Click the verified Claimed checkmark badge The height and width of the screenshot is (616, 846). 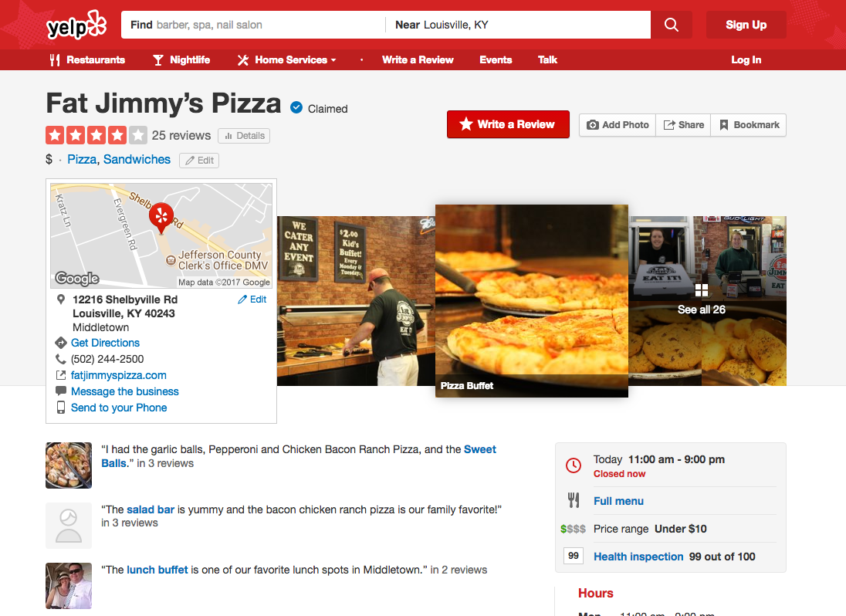[296, 108]
